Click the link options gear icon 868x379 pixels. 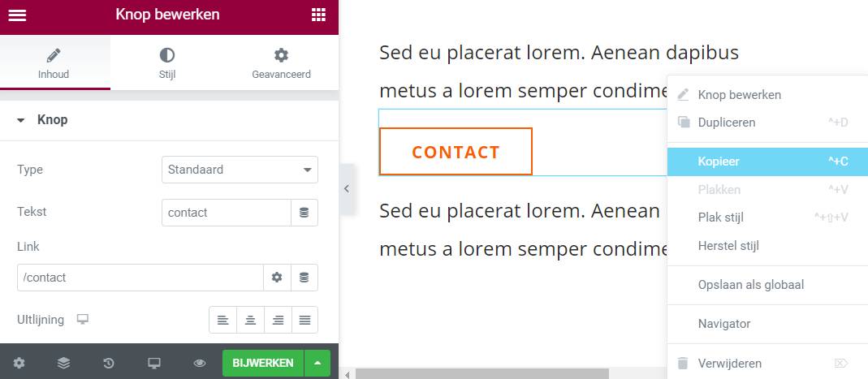277,278
